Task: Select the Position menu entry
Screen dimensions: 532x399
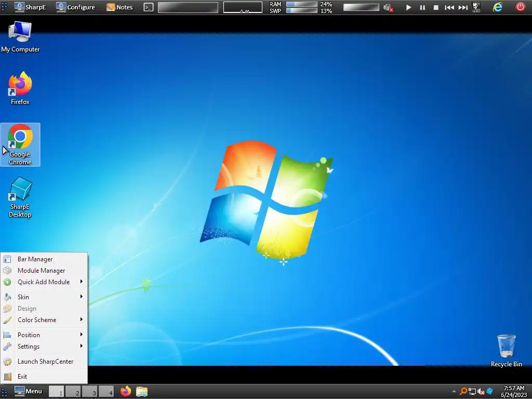Action: [x=44, y=335]
